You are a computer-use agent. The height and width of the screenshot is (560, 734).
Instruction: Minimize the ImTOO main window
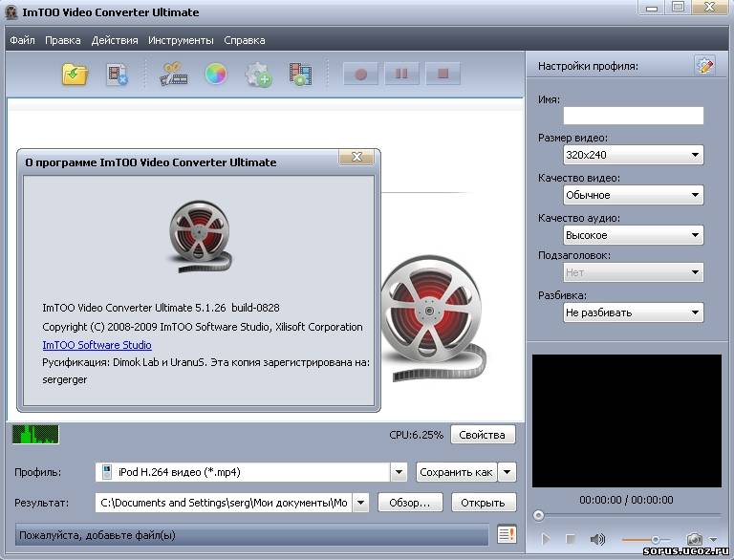point(651,7)
